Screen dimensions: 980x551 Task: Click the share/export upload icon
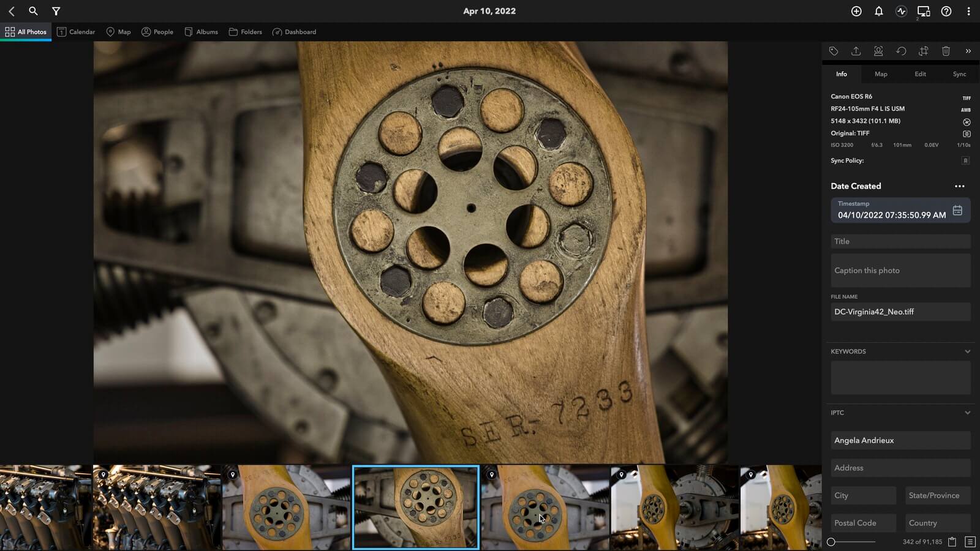(x=856, y=51)
